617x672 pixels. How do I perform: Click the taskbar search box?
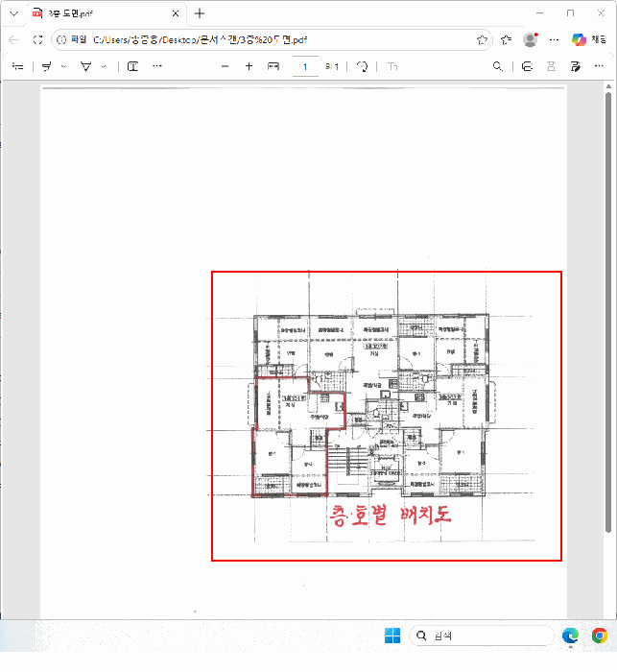pyautogui.click(x=481, y=636)
